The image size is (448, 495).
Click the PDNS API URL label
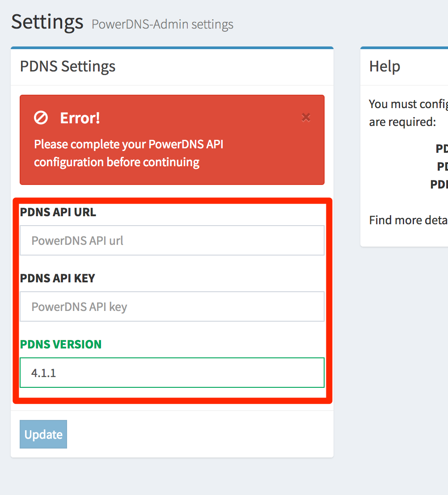(x=58, y=212)
